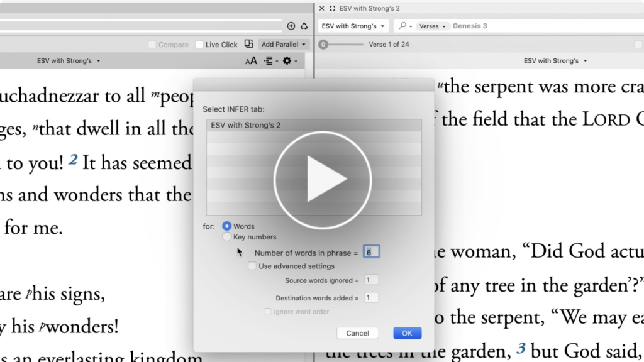Click the add (plus circle) icon

[x=291, y=26]
